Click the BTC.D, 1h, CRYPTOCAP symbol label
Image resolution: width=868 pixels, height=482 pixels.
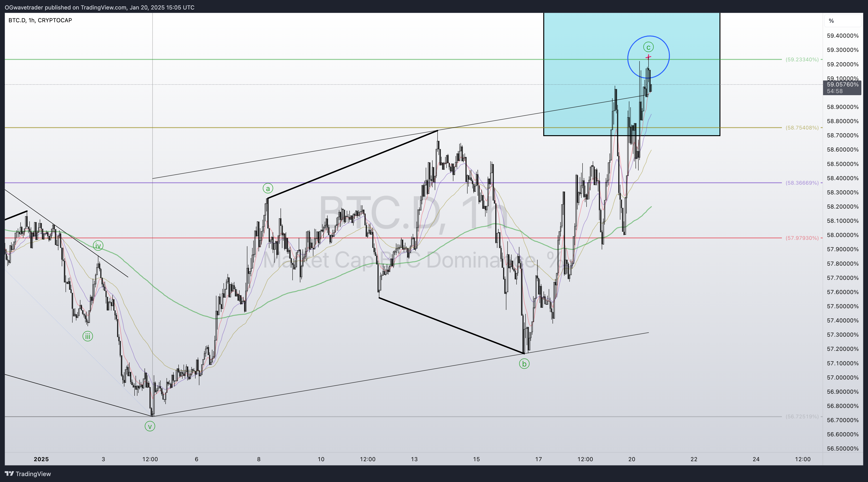pyautogui.click(x=40, y=20)
